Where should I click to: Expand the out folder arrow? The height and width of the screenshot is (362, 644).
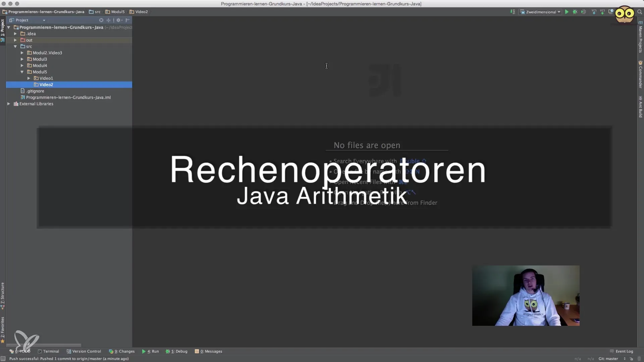point(15,40)
